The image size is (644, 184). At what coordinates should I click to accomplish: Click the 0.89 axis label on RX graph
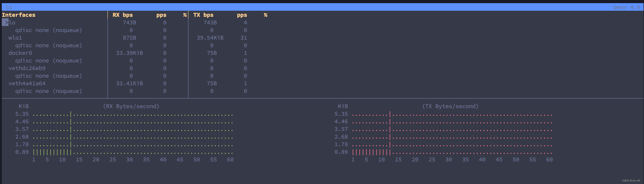(22, 152)
